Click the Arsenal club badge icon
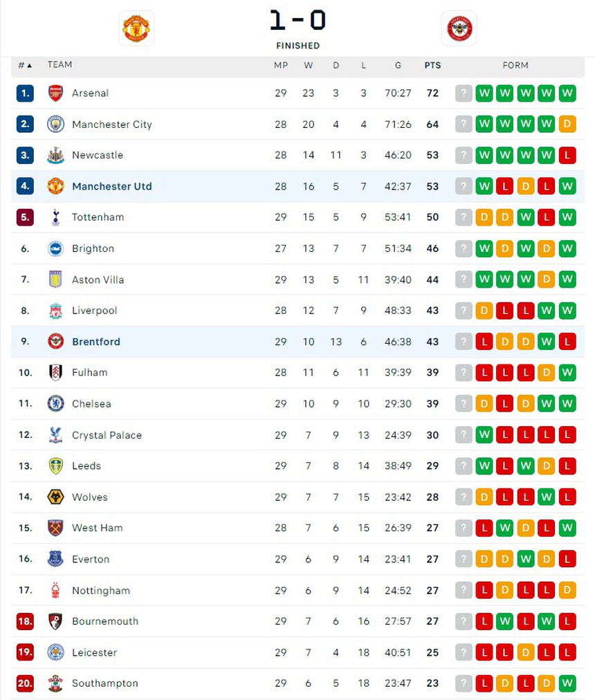The height and width of the screenshot is (700, 595). coord(55,93)
